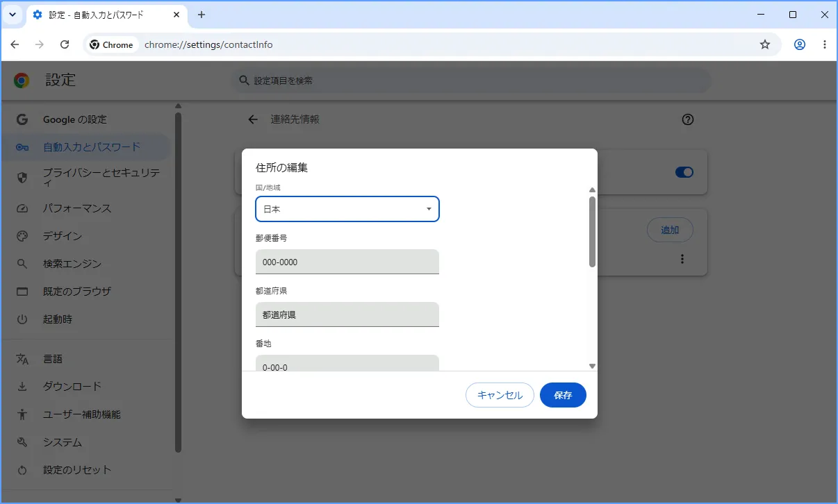Open ダウンロード settings section
The image size is (838, 504).
pos(86,387)
